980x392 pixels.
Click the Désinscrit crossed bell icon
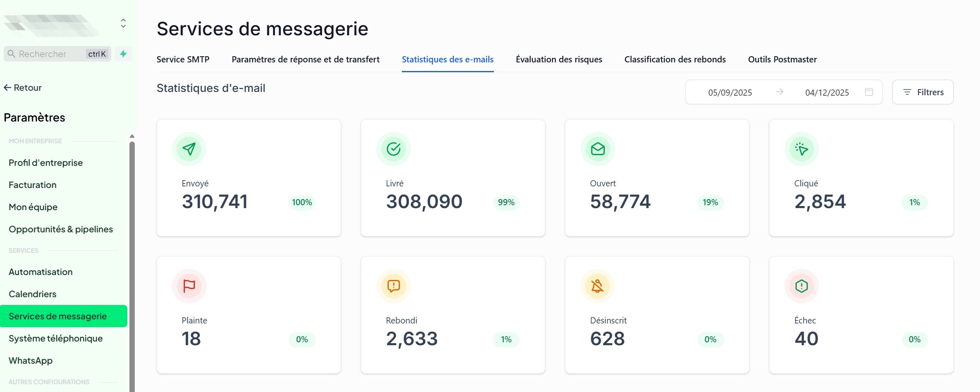click(597, 286)
